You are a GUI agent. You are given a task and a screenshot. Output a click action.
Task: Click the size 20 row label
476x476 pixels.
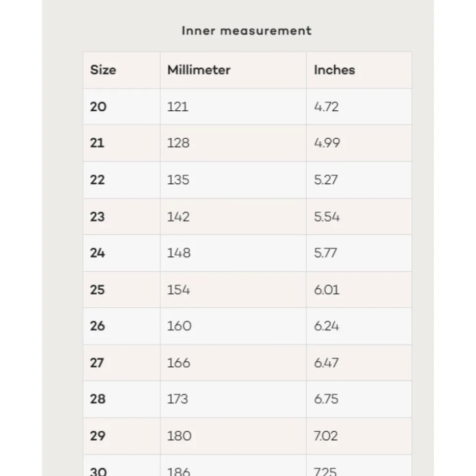(x=98, y=106)
